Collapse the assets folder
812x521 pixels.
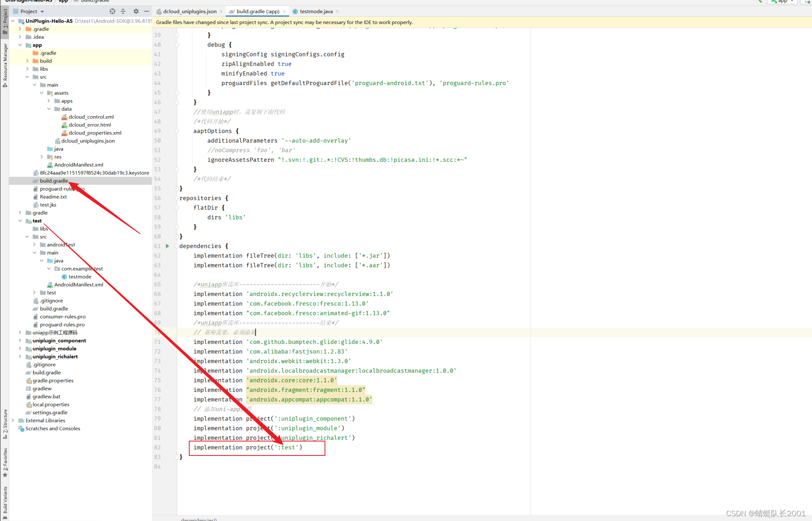[x=42, y=93]
